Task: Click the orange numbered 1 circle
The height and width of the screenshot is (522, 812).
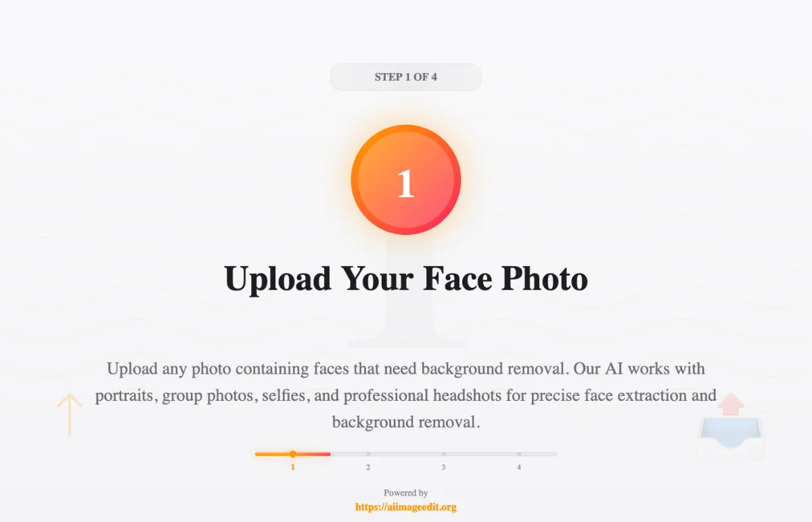Action: 406,180
